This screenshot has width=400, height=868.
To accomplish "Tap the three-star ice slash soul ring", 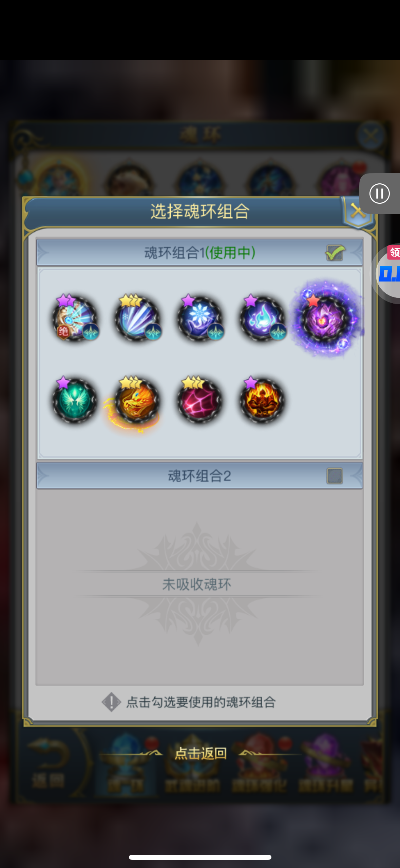I will pos(137,318).
